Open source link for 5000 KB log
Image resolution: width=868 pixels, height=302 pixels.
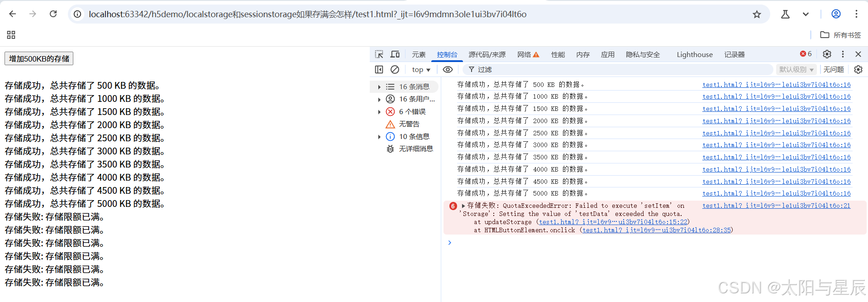(776, 193)
